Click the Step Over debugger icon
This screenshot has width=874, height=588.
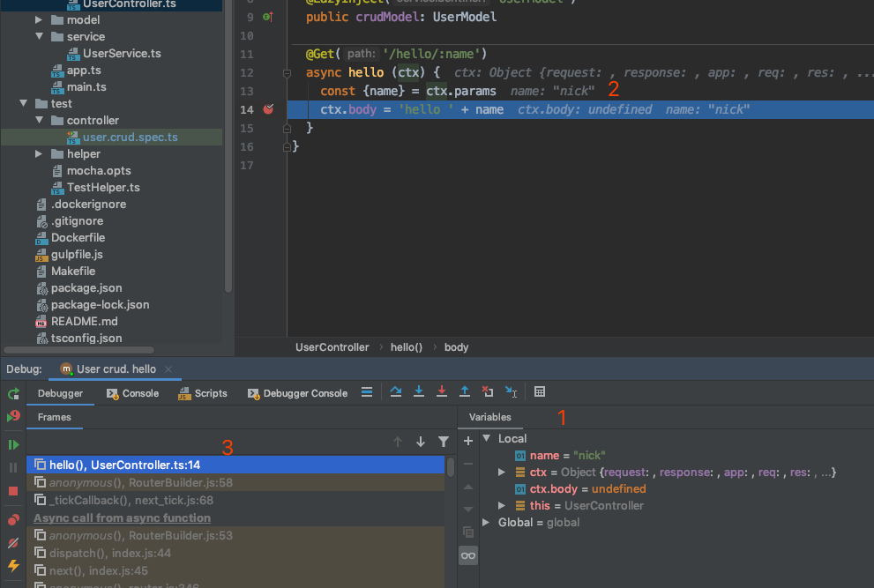[396, 392]
